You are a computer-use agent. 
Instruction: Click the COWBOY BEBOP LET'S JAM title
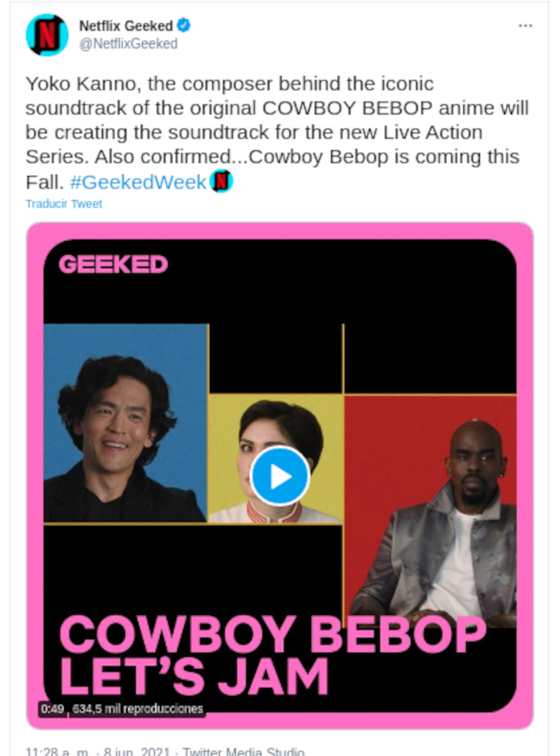point(273,655)
